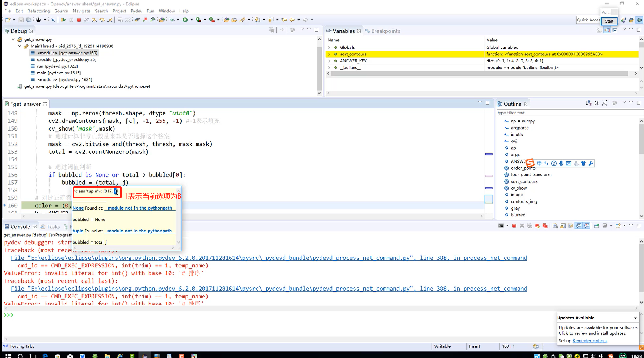Click the green Run icon in toolbar
644x358 pixels.
pos(185,20)
